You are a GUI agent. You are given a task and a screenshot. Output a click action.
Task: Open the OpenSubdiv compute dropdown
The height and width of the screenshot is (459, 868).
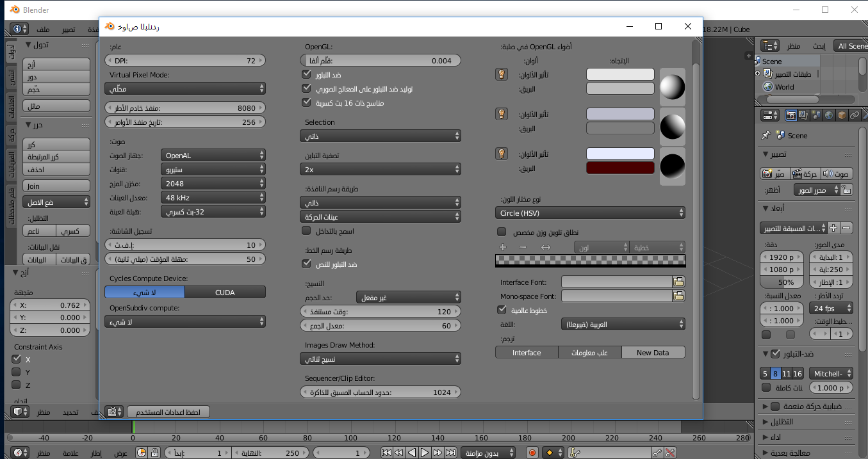tap(185, 321)
